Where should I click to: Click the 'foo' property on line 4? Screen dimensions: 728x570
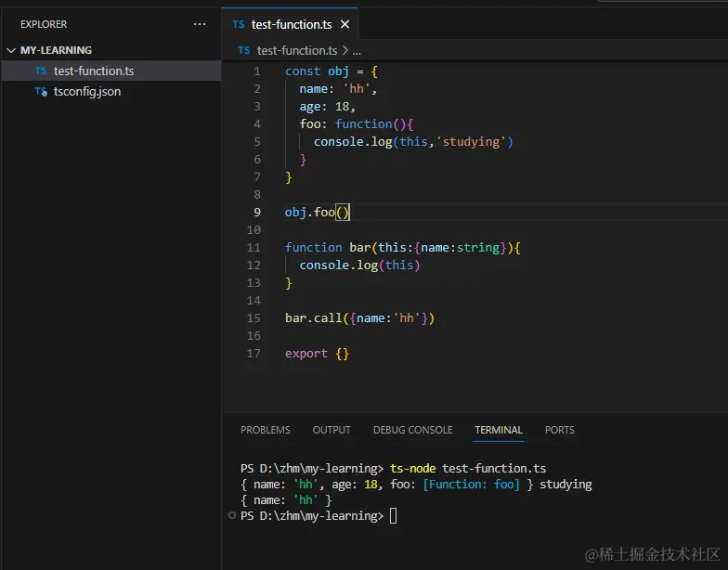(310, 124)
